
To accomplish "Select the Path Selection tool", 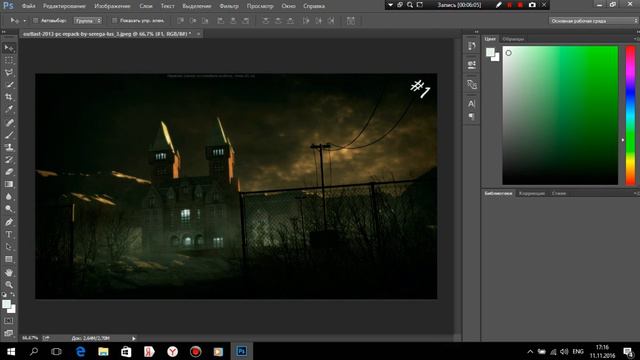I will [9, 247].
